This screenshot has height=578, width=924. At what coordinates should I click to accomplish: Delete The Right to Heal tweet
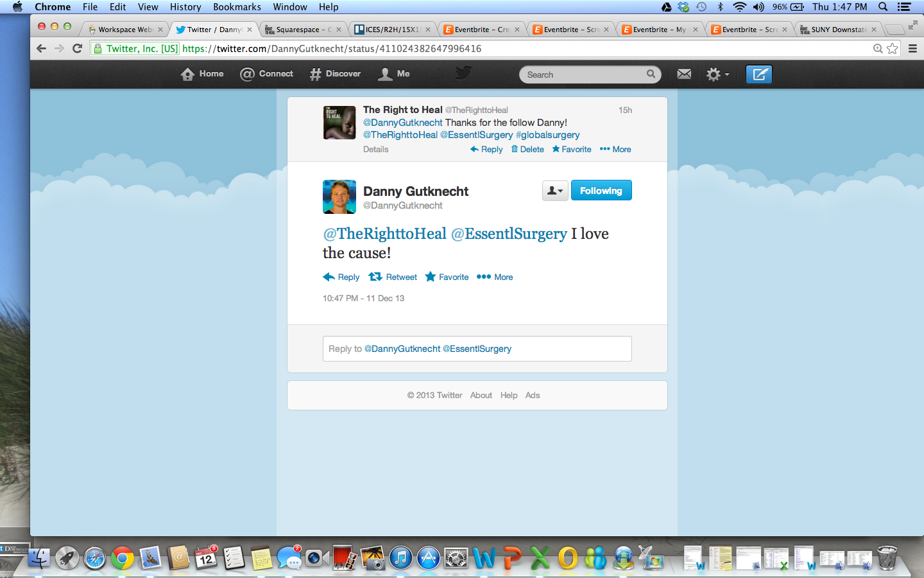pos(527,150)
